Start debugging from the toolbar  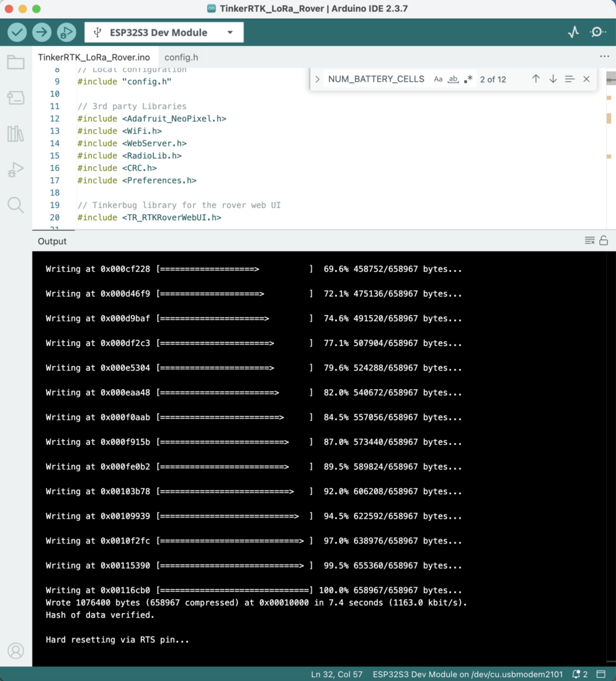67,32
